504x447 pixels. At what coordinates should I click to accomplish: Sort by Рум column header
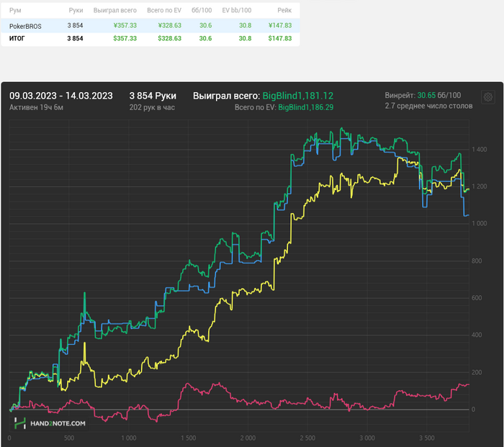click(15, 10)
